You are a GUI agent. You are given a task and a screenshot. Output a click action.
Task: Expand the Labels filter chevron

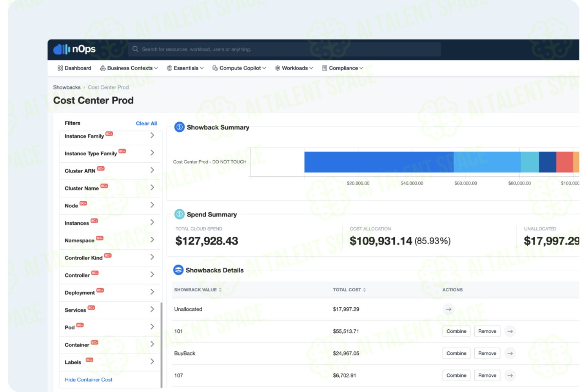tap(152, 361)
